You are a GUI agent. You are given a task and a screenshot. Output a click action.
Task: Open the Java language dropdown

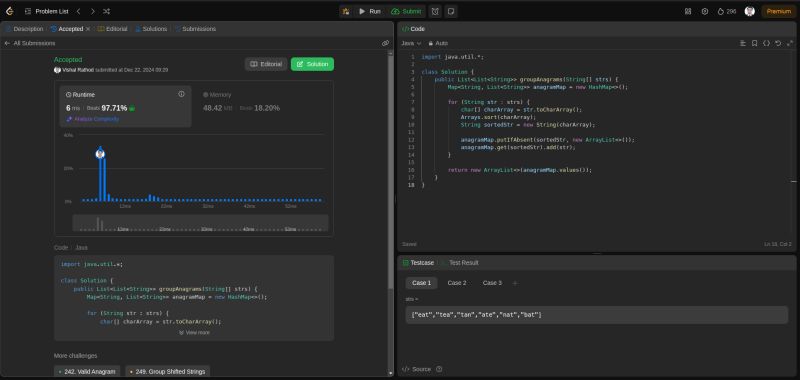(x=411, y=43)
